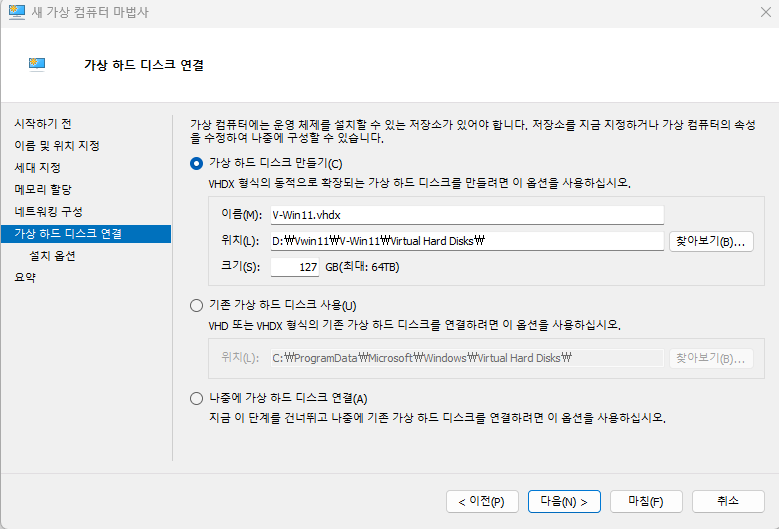Click the 이름(M): label
This screenshot has height=529, width=779.
point(241,215)
